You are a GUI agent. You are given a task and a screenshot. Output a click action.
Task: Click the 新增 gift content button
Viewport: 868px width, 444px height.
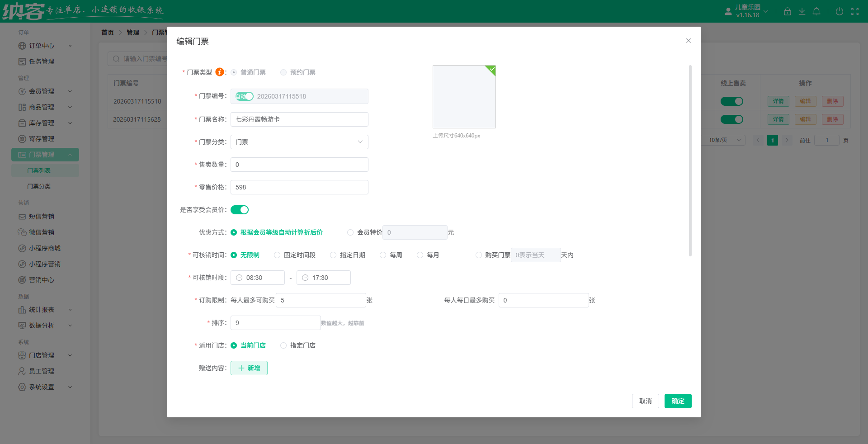click(x=249, y=368)
